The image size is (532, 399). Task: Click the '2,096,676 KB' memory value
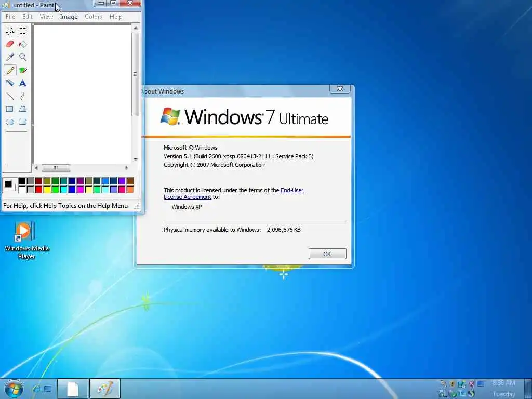(x=284, y=230)
